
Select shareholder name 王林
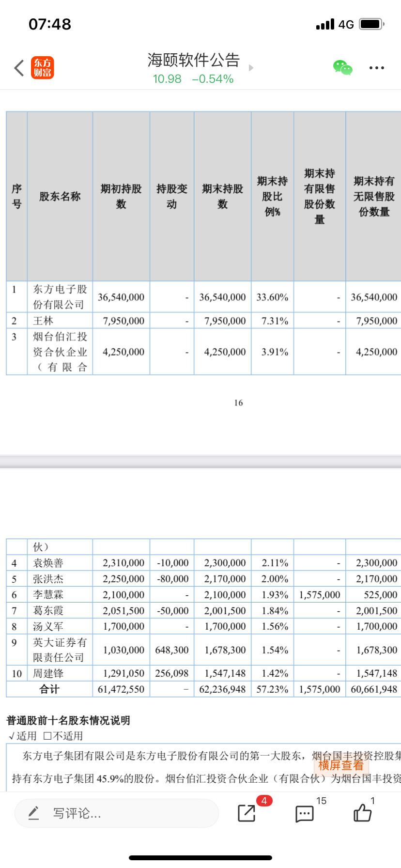[43, 321]
